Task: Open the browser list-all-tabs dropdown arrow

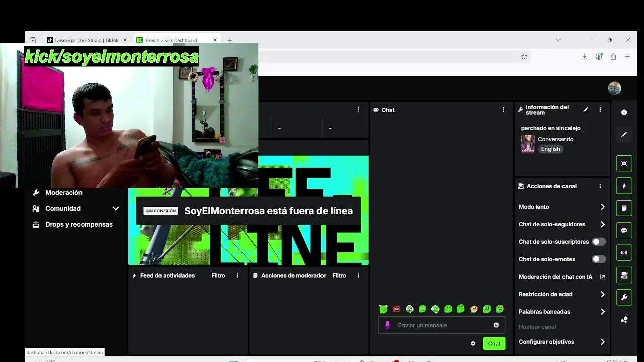Action: click(558, 40)
